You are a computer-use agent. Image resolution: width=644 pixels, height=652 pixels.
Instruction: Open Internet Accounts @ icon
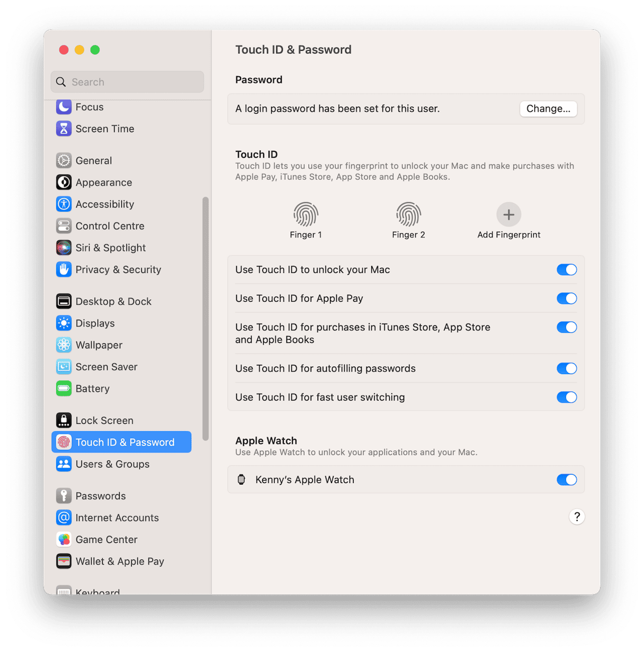point(64,518)
